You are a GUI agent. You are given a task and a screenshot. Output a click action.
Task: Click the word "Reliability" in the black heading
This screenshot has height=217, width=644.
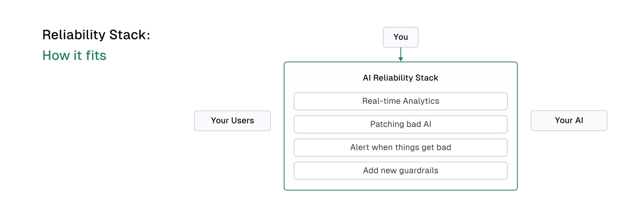(x=74, y=35)
